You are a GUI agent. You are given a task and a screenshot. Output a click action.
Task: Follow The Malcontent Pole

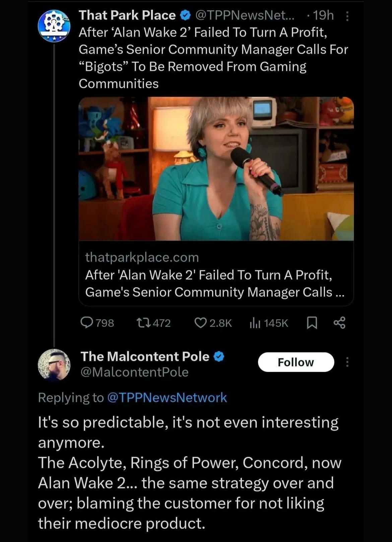(296, 362)
